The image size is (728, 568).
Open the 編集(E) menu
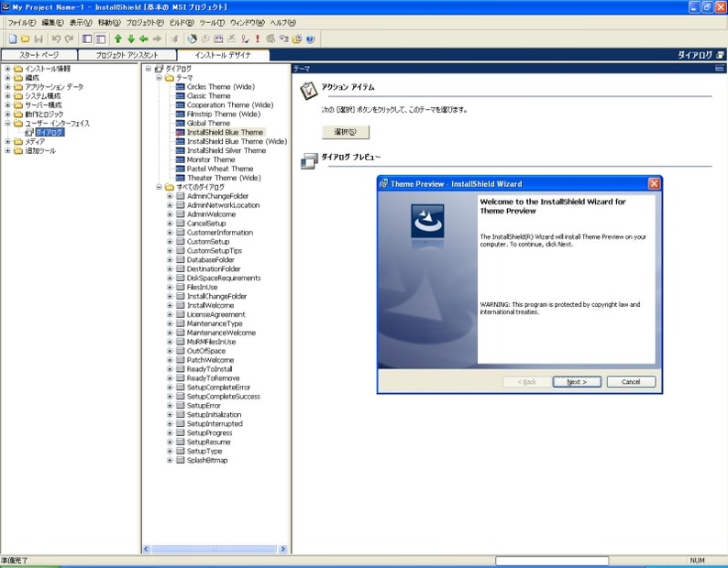(x=52, y=23)
